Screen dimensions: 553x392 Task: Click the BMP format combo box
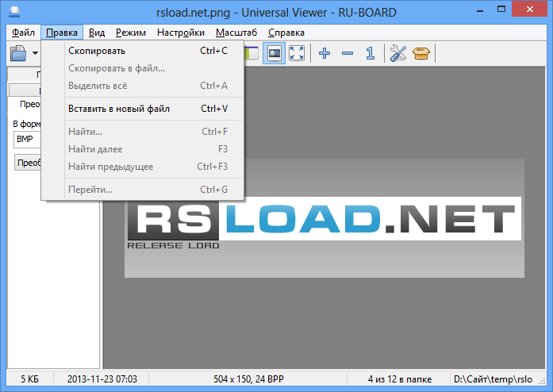pos(28,140)
